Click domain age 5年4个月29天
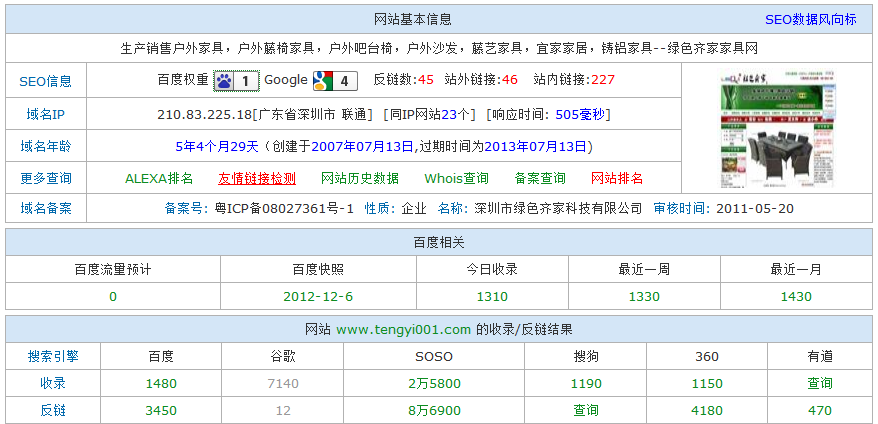 (217, 147)
